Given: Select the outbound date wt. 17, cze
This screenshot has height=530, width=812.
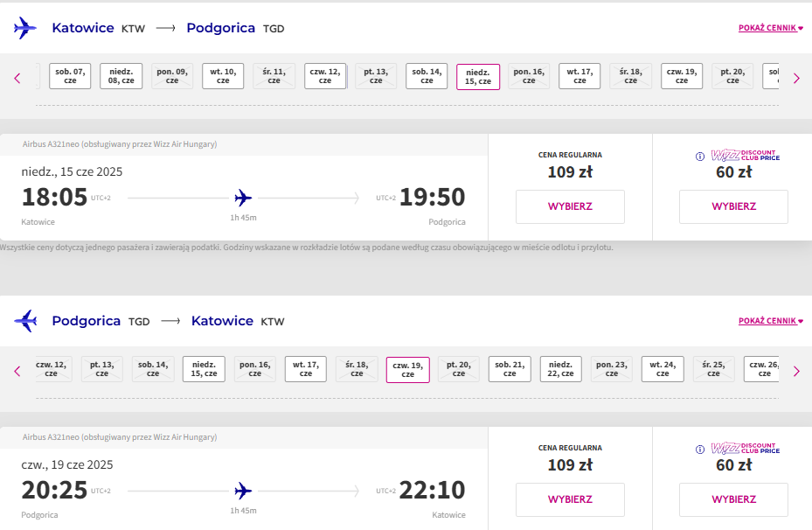Looking at the screenshot, I should point(580,76).
